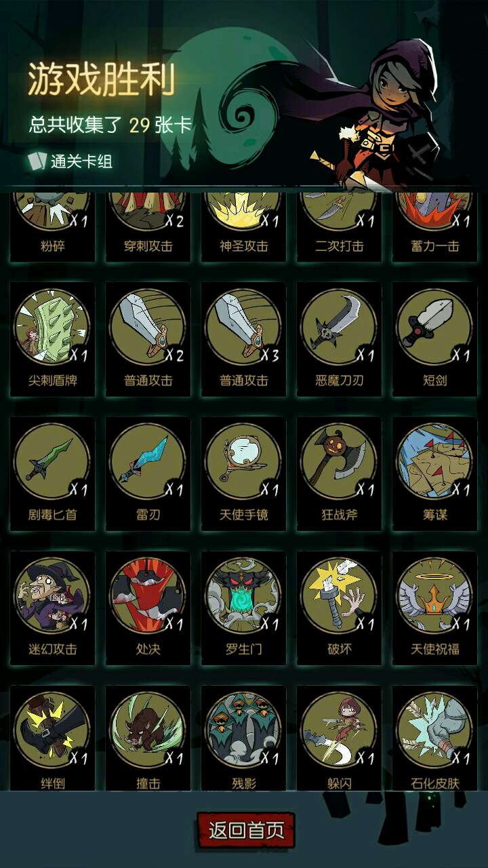Tap the 破坏 destroy card
The height and width of the screenshot is (868, 488).
coord(340,607)
